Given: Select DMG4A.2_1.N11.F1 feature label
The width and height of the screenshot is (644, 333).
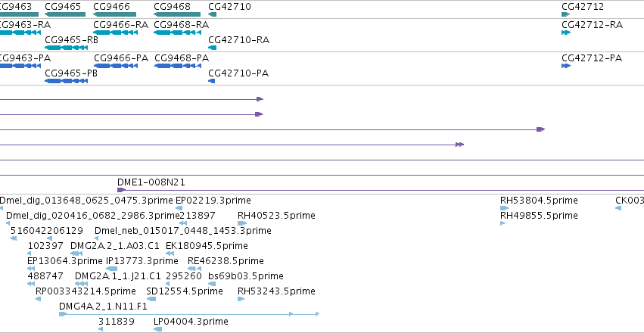Looking at the screenshot, I should tap(103, 307).
